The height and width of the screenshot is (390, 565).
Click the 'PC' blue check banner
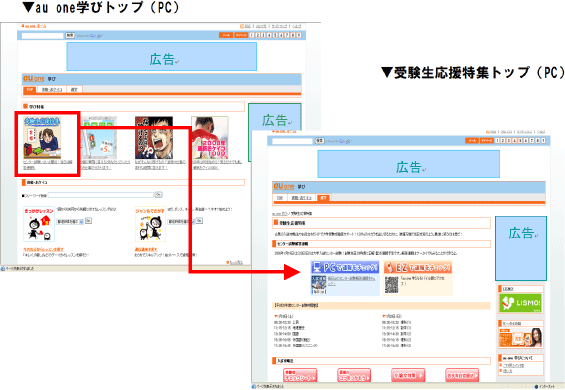345,267
